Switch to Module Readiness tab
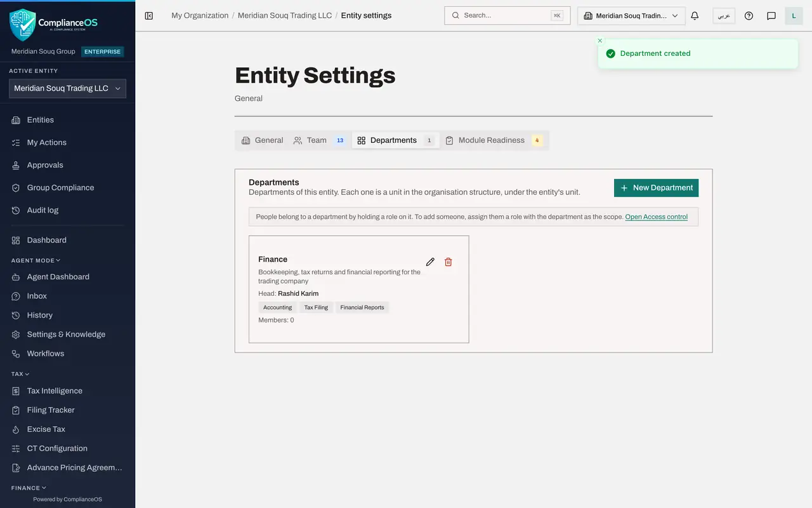The image size is (812, 508). (x=494, y=140)
